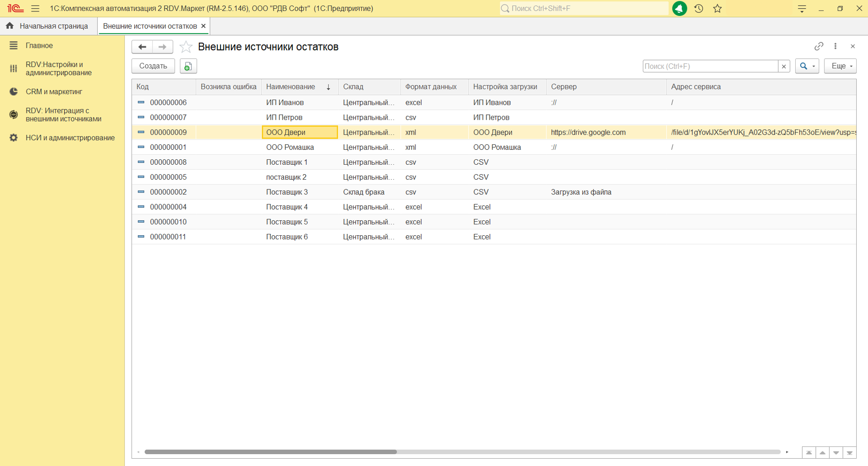
Task: Click the copy-create document icon
Action: point(188,66)
